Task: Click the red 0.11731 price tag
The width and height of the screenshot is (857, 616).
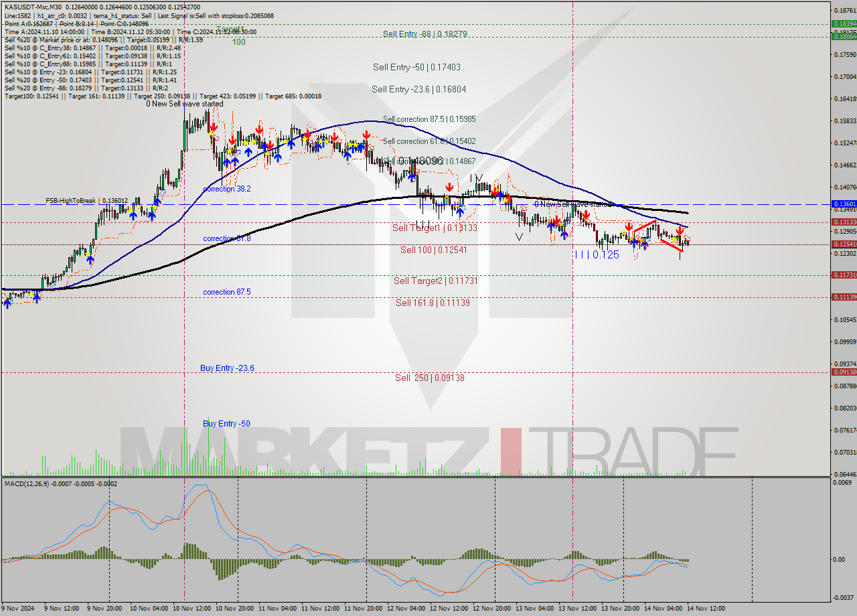Action: point(844,275)
